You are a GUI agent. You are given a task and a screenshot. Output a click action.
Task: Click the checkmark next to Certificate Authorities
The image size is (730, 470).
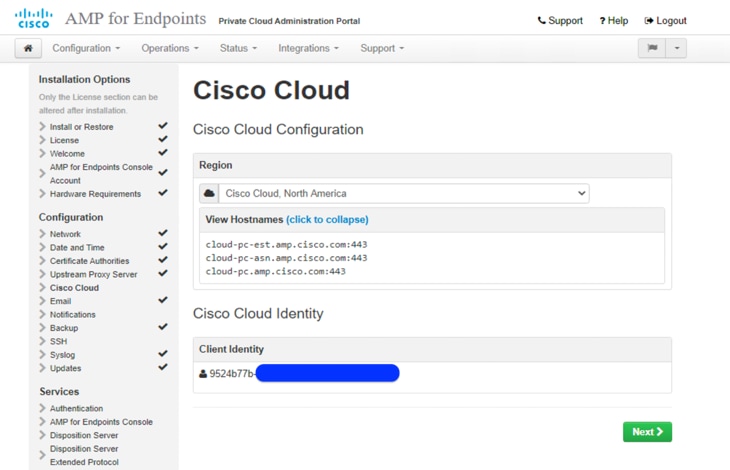point(162,260)
